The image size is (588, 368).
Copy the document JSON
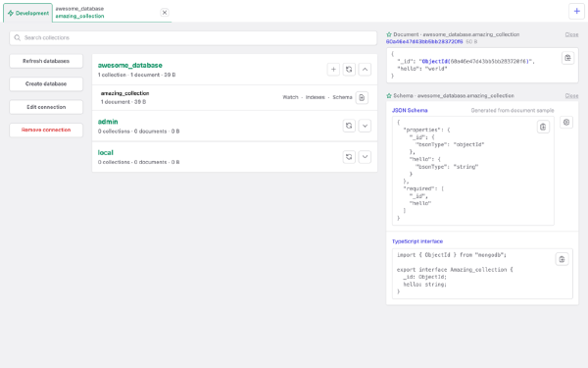point(567,58)
